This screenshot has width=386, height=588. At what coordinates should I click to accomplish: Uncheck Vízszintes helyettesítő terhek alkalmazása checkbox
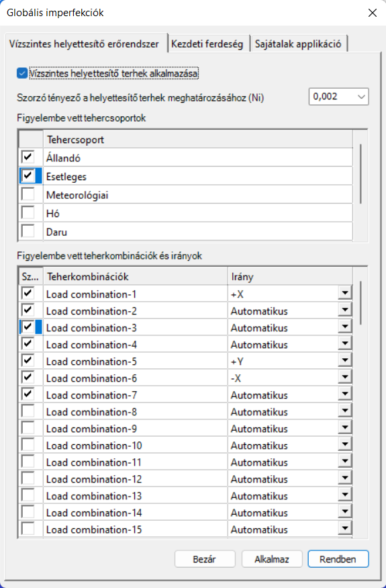[22, 73]
